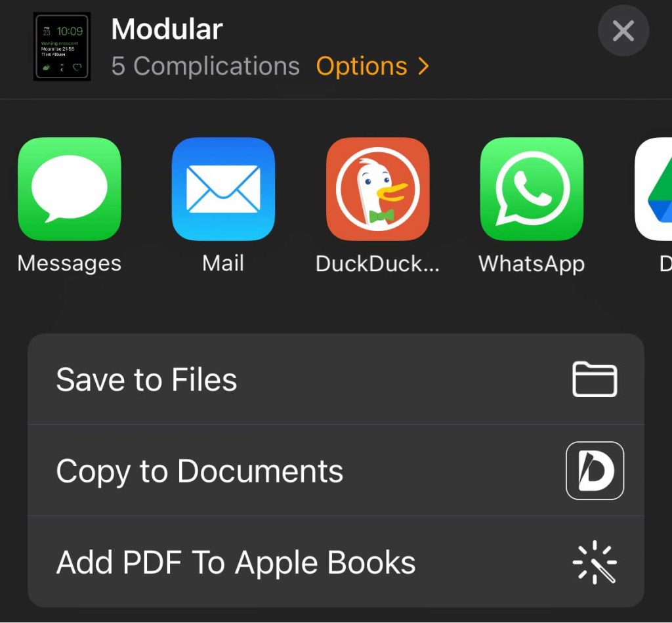Dismiss the share sheet with X button

(623, 31)
